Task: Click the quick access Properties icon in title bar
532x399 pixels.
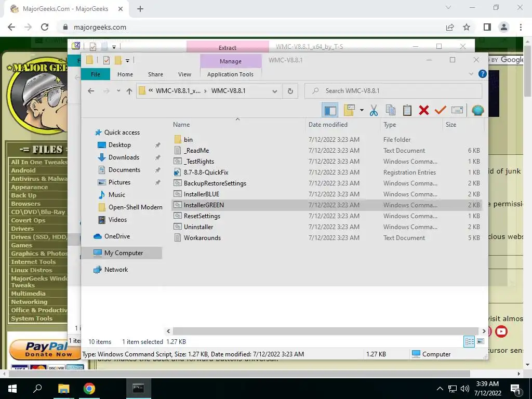Action: click(x=106, y=60)
